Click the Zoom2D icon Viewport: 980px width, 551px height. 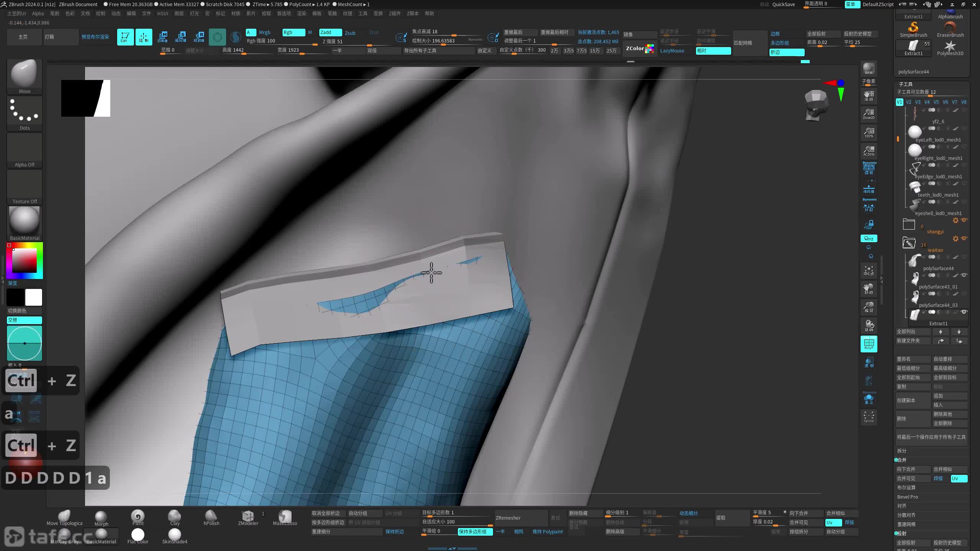869,114
